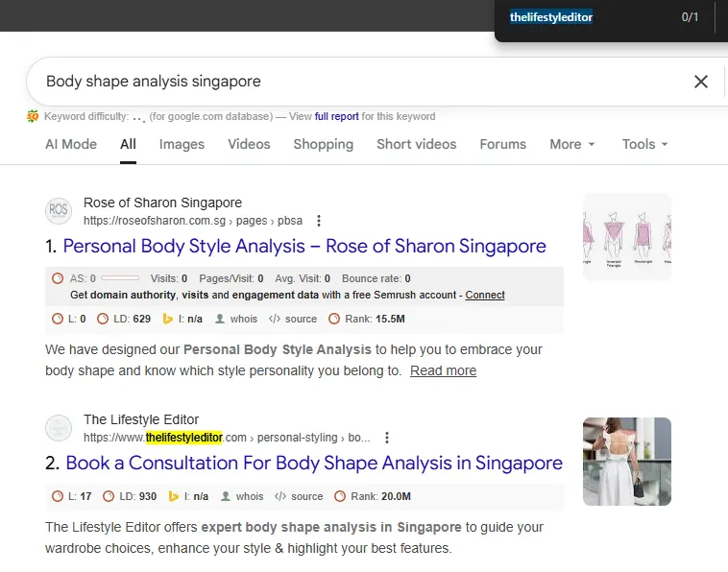The width and height of the screenshot is (728, 572).
Task: Click the Rose of Sharon Singapore site name
Action: 162,203
